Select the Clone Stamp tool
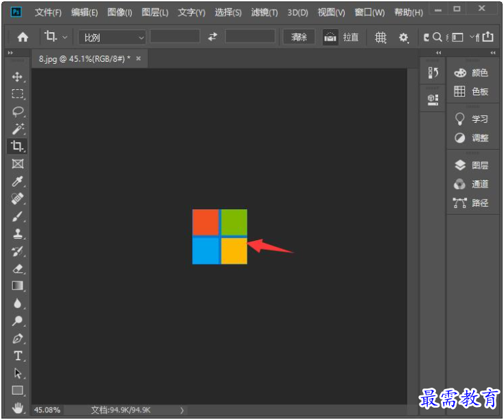This screenshot has height=420, width=504. pyautogui.click(x=17, y=234)
